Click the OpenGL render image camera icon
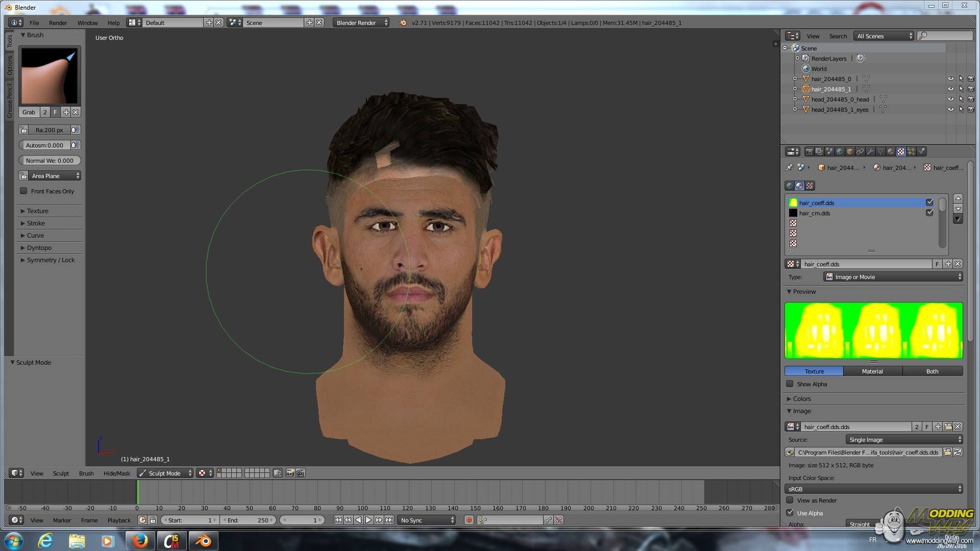 [x=290, y=473]
